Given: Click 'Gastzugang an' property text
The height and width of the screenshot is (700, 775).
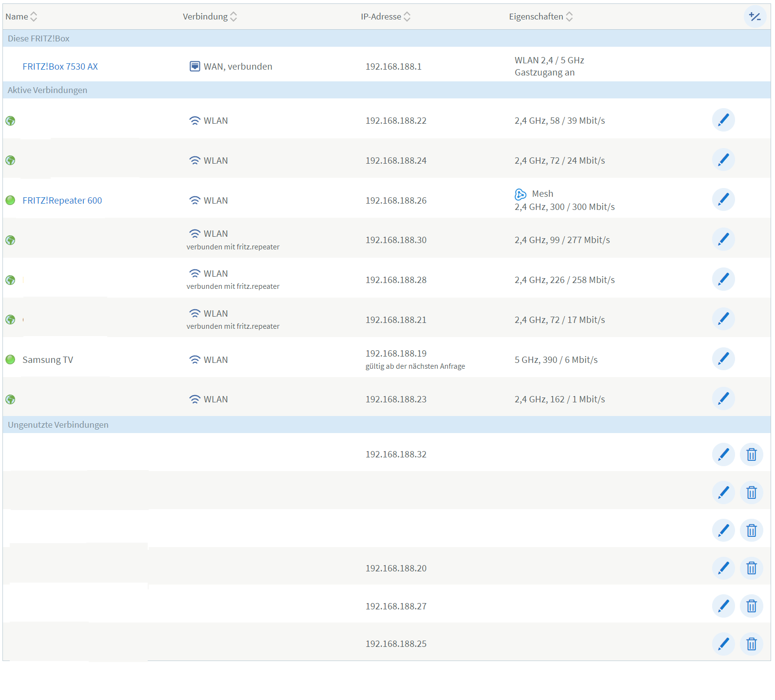Looking at the screenshot, I should pyautogui.click(x=544, y=73).
